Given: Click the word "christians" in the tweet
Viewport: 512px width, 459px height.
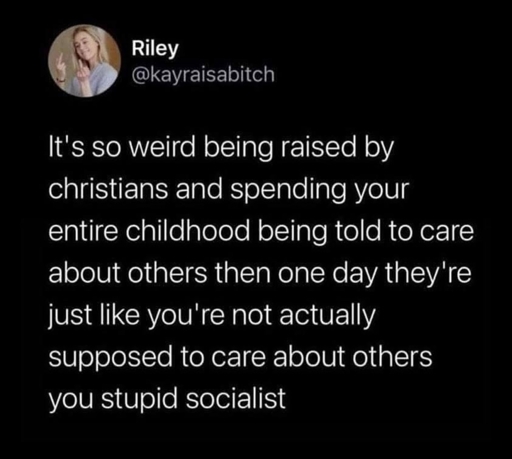Looking at the screenshot, I should pyautogui.click(x=108, y=189).
